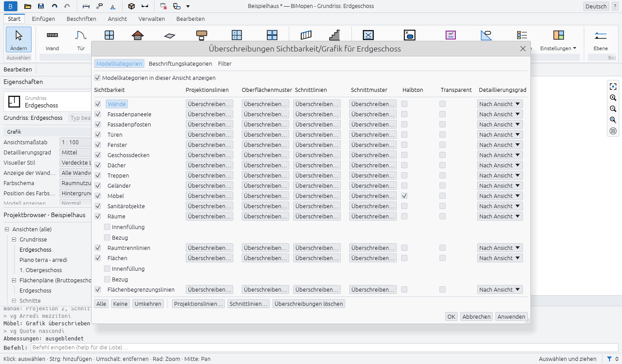Click the area tool icon with m² symbol
The height and width of the screenshot is (364, 622).
click(451, 35)
